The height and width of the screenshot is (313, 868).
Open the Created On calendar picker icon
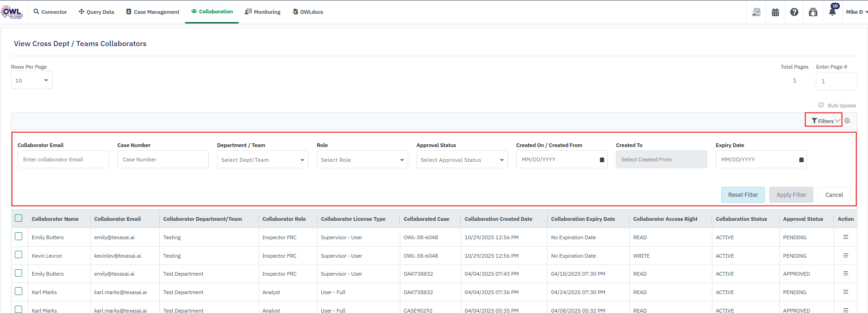(x=602, y=160)
